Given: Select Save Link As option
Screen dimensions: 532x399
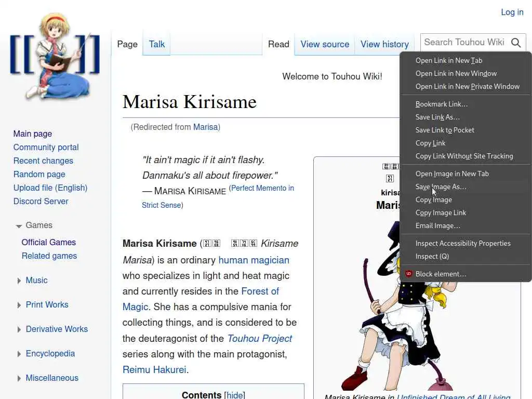Looking at the screenshot, I should (465, 117).
